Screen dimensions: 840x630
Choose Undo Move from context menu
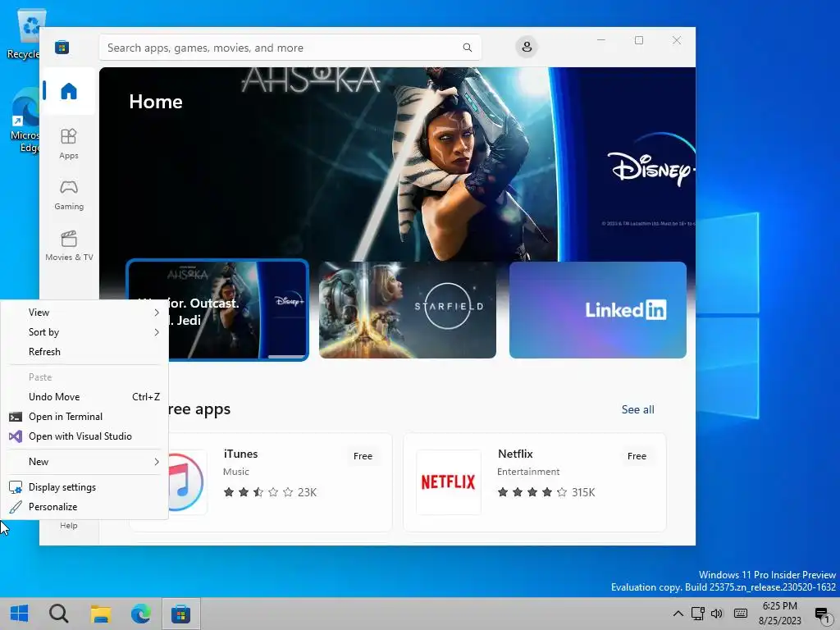pos(84,397)
